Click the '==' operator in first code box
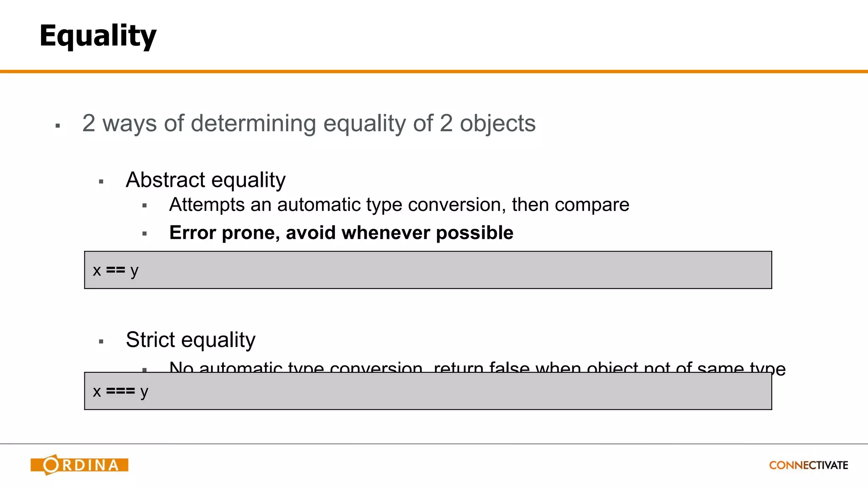868x488 pixels. [x=116, y=270]
